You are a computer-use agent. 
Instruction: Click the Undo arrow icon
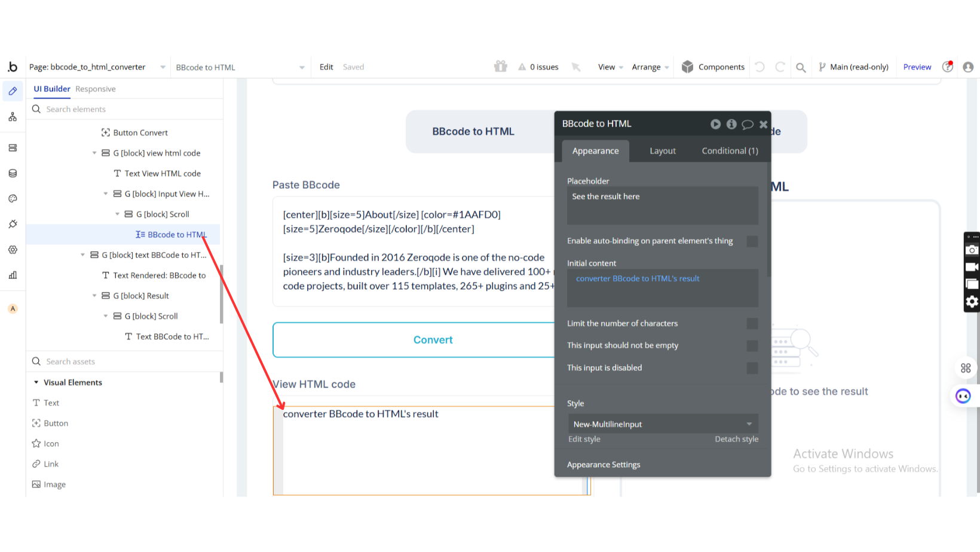759,67
